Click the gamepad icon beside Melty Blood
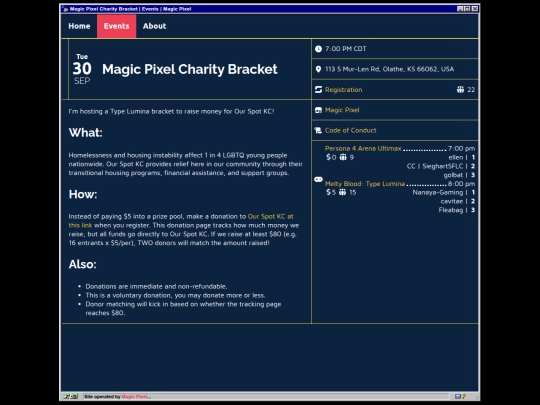This screenshot has width=540, height=405. (x=318, y=179)
